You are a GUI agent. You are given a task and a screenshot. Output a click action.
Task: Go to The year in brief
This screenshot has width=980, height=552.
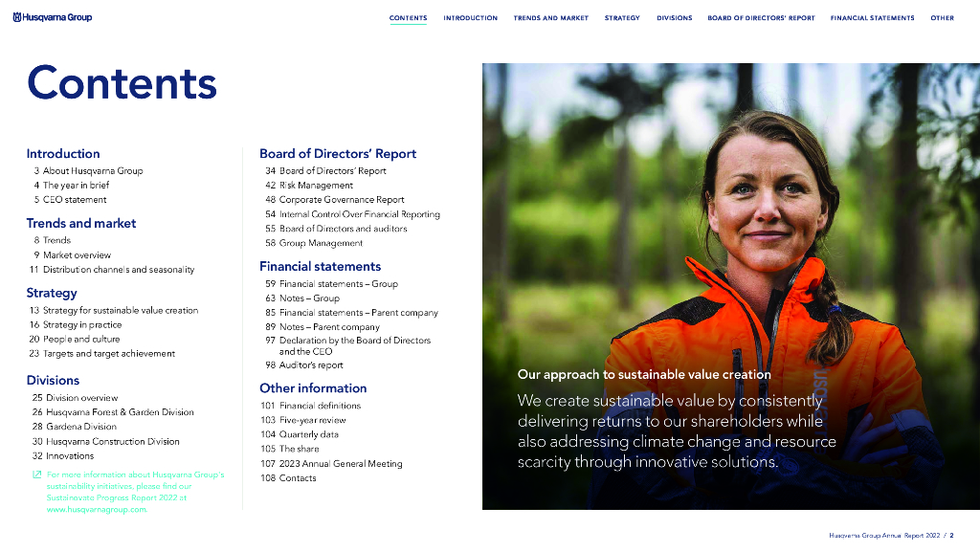coord(71,185)
